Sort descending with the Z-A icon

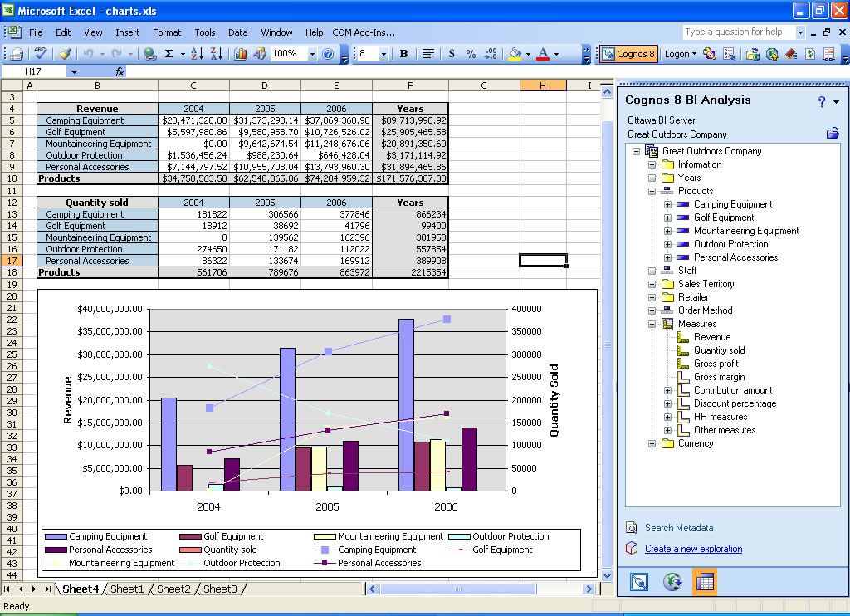[216, 54]
